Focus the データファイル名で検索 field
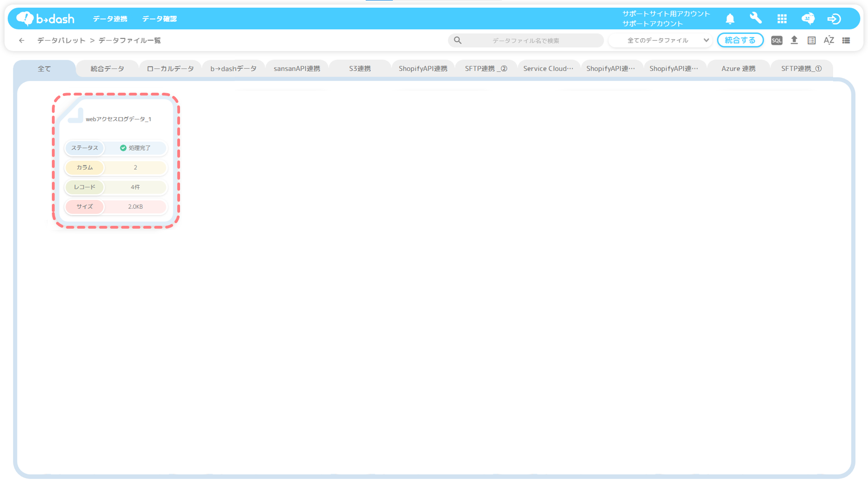Viewport: 868px width, 488px height. pyautogui.click(x=526, y=40)
